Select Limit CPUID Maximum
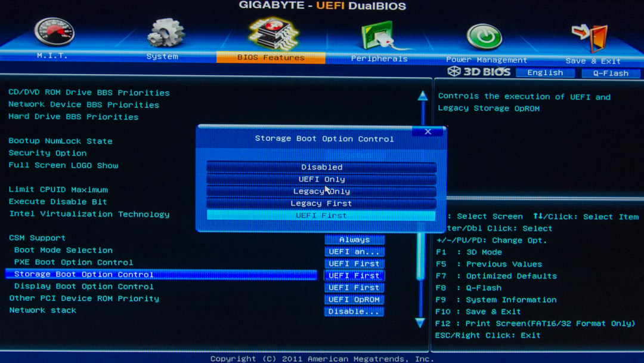The width and height of the screenshot is (644, 363). click(58, 189)
